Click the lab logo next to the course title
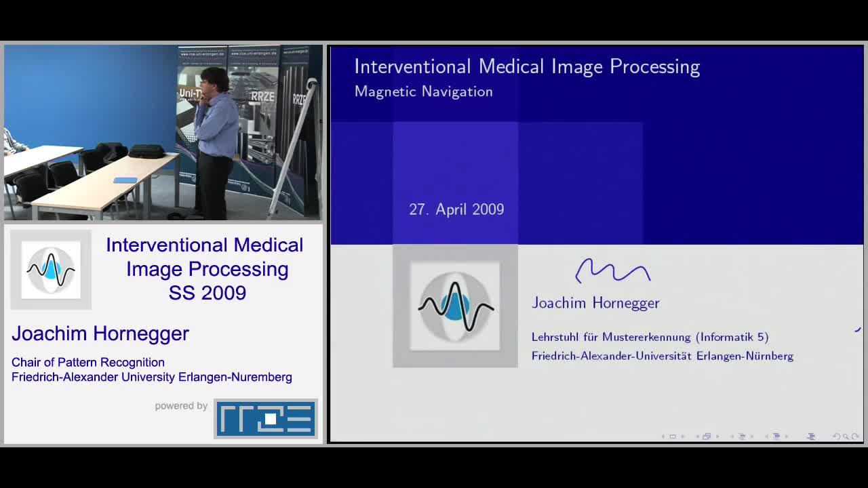Image resolution: width=868 pixels, height=488 pixels. [x=51, y=270]
